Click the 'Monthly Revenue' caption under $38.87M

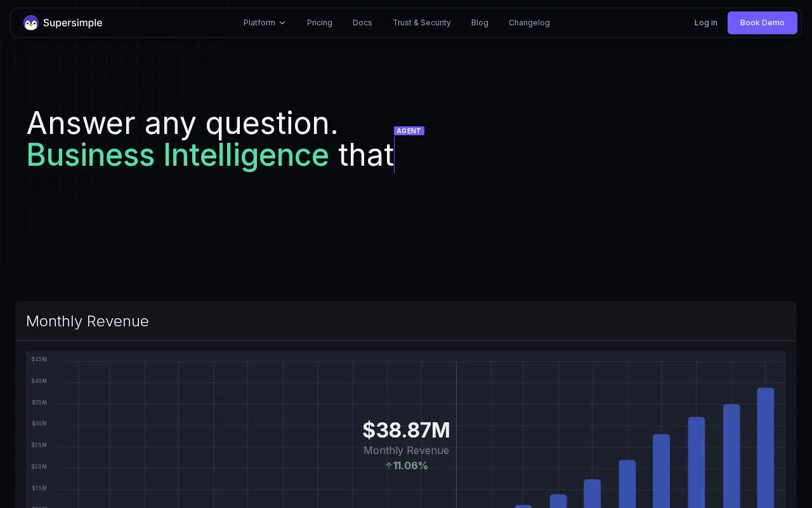[406, 450]
